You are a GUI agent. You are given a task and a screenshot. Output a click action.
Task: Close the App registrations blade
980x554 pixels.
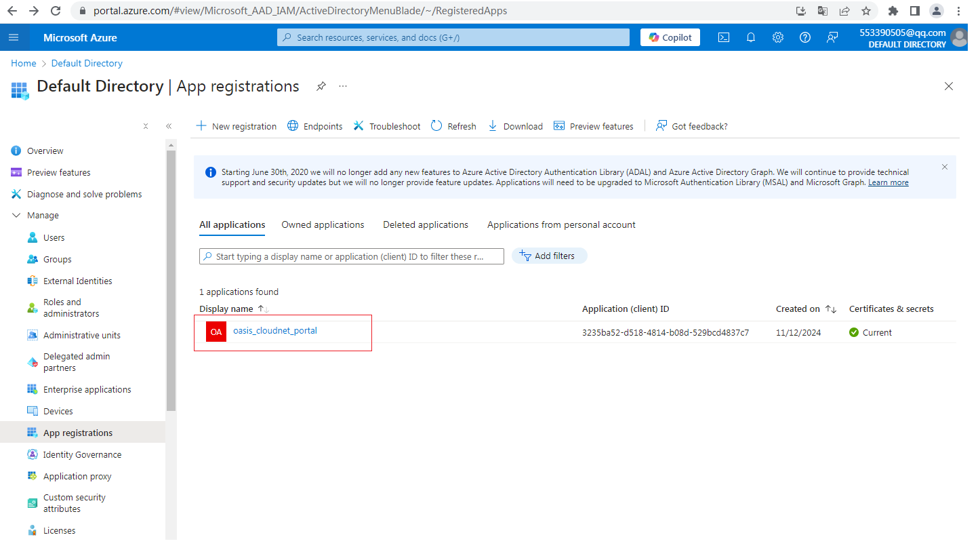tap(949, 86)
